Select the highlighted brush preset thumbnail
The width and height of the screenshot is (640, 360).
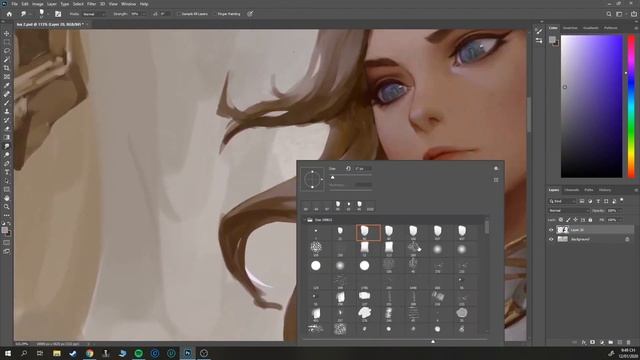click(368, 233)
